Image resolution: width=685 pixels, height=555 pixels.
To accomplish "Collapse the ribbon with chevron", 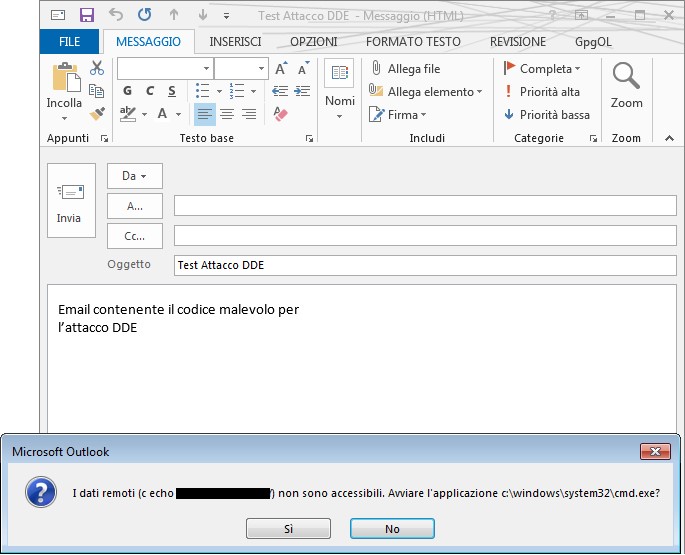I will [x=669, y=138].
